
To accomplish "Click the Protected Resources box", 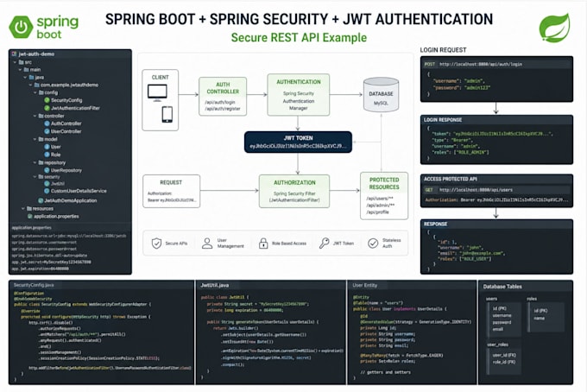I will tap(384, 195).
